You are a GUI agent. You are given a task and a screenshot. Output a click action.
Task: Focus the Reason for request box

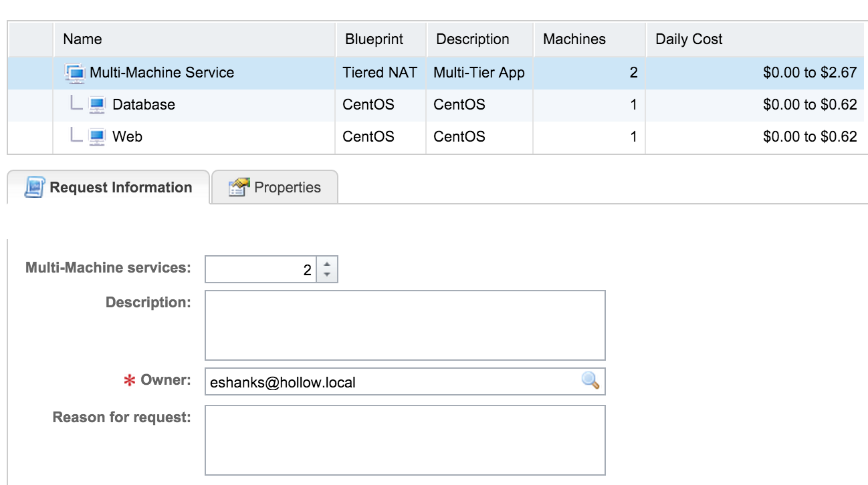[x=405, y=440]
